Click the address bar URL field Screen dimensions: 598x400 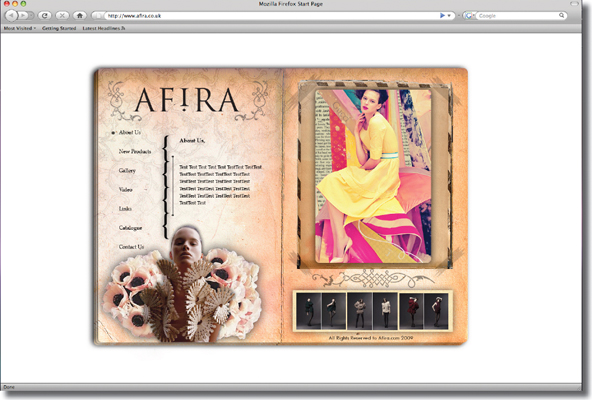[272, 16]
